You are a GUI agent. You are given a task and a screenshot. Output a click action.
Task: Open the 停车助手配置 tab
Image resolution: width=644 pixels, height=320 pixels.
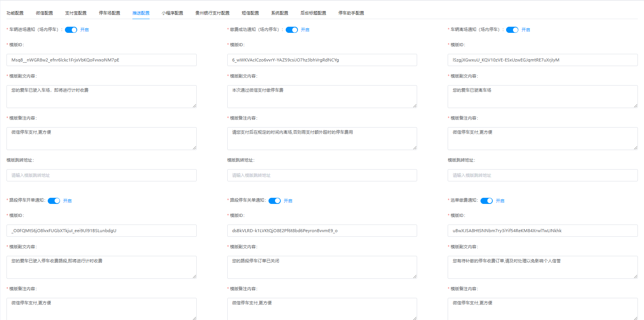[351, 13]
